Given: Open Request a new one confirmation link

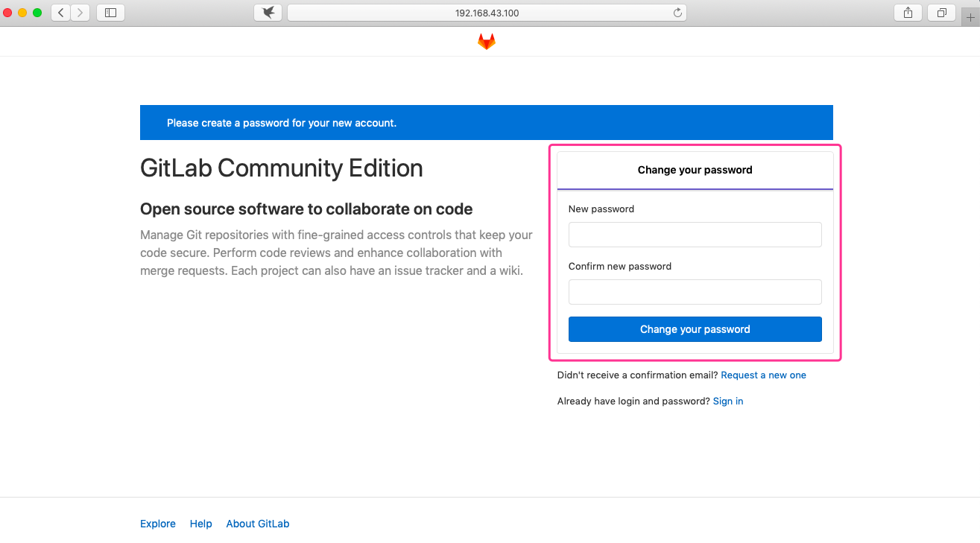Looking at the screenshot, I should click(763, 375).
